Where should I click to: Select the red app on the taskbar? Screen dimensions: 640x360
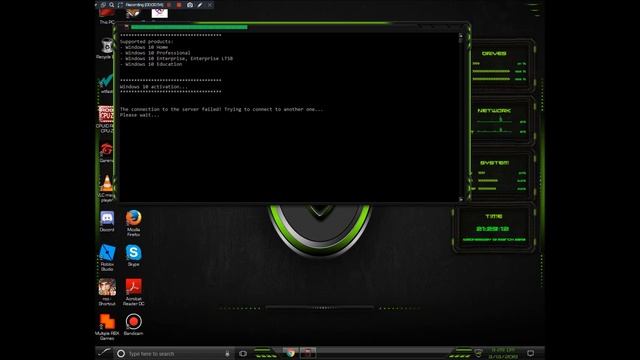tap(308, 353)
